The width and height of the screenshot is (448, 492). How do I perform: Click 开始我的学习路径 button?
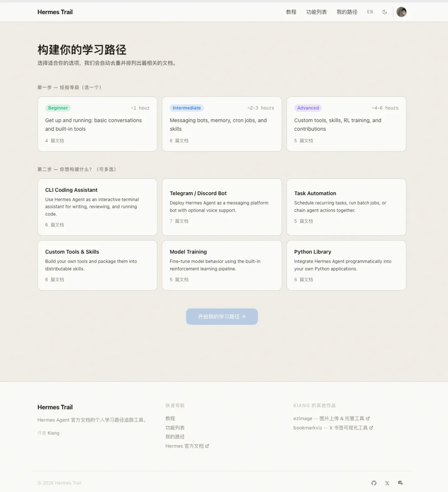click(x=222, y=317)
